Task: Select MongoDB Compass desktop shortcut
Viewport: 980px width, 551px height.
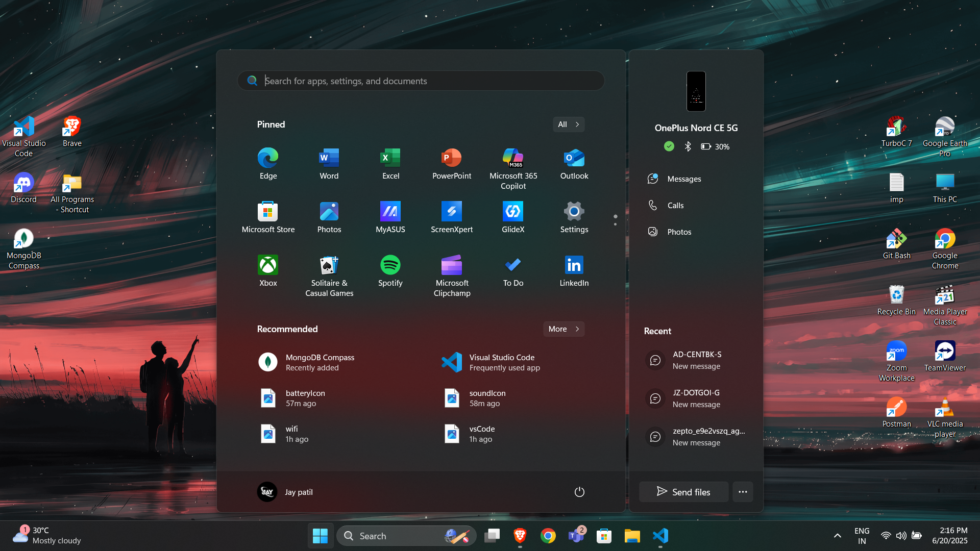Action: pyautogui.click(x=23, y=249)
